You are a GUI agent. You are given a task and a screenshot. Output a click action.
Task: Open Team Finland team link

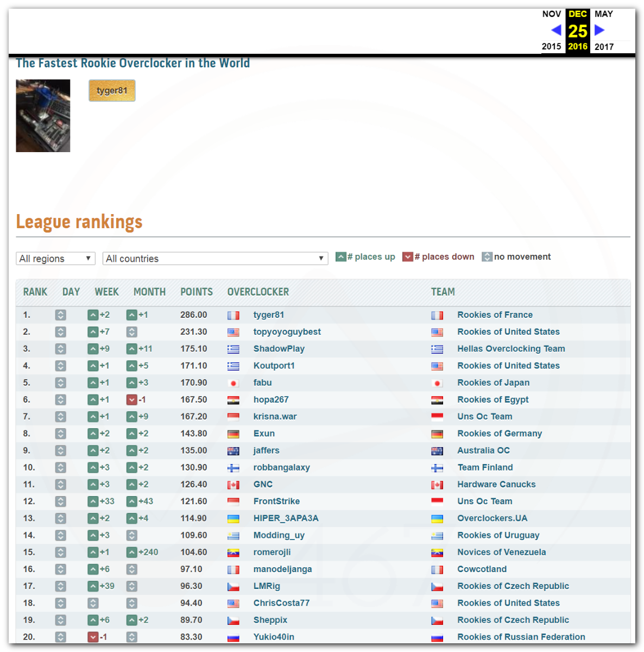[485, 468]
